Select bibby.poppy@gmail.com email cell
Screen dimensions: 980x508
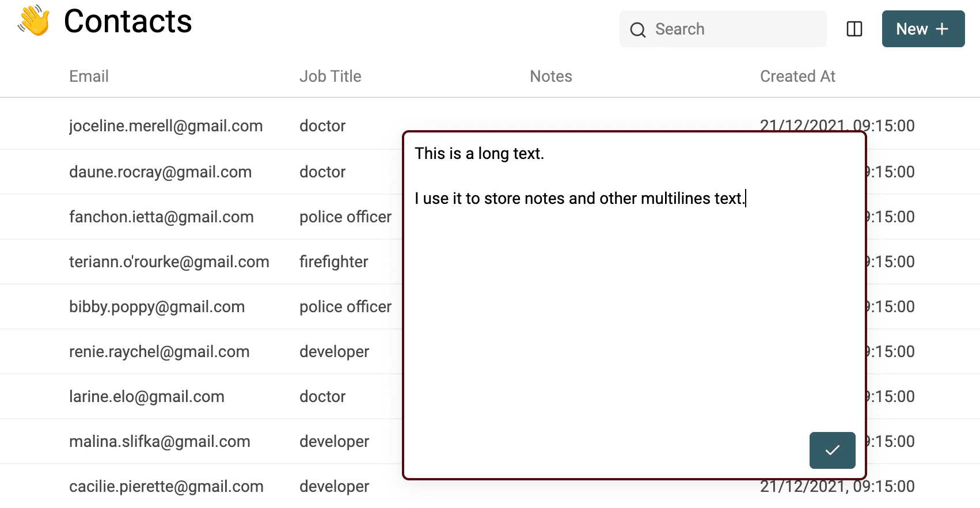[157, 307]
